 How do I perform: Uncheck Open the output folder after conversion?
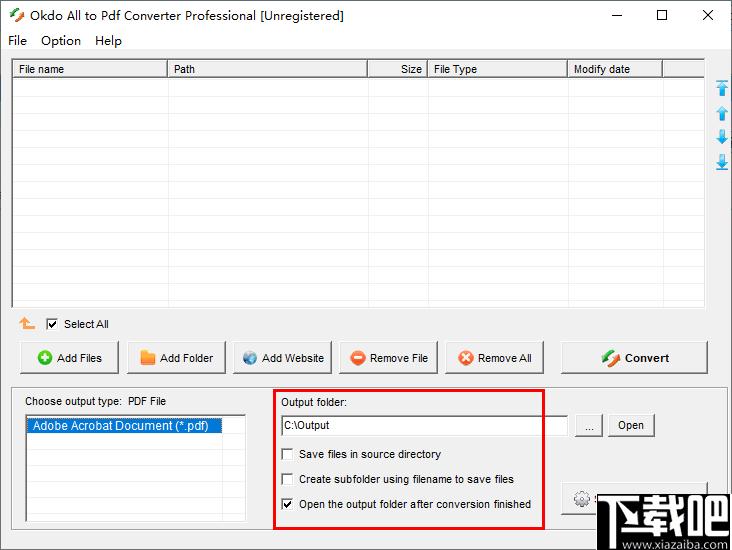288,504
